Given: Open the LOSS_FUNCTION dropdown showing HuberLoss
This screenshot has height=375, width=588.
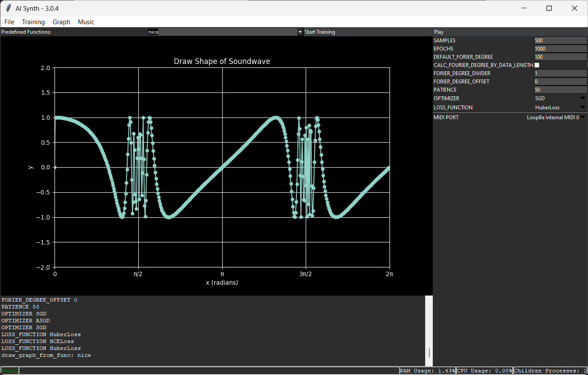Looking at the screenshot, I should pyautogui.click(x=560, y=108).
